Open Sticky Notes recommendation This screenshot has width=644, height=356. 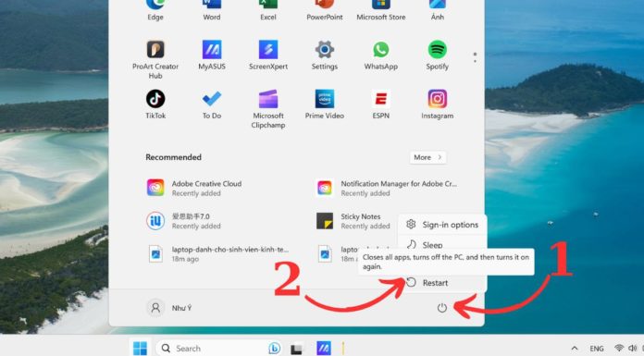(x=353, y=221)
